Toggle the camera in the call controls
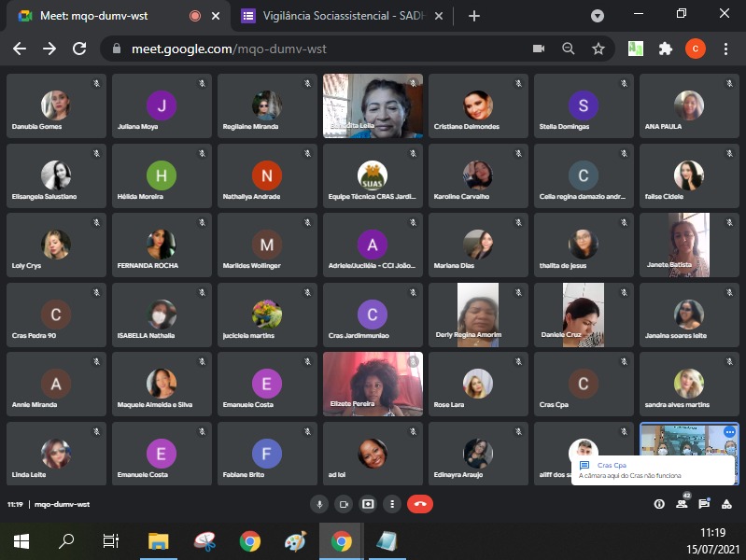The width and height of the screenshot is (746, 560). tap(344, 504)
